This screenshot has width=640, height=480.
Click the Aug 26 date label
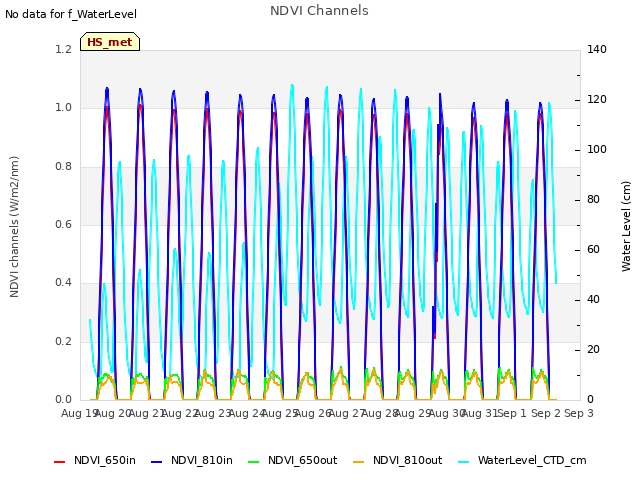pos(312,413)
